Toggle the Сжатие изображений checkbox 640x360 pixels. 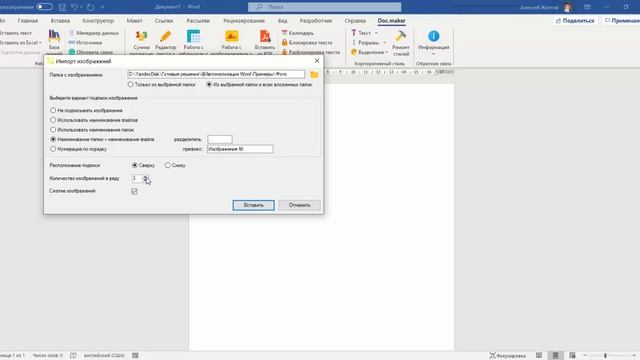point(134,191)
